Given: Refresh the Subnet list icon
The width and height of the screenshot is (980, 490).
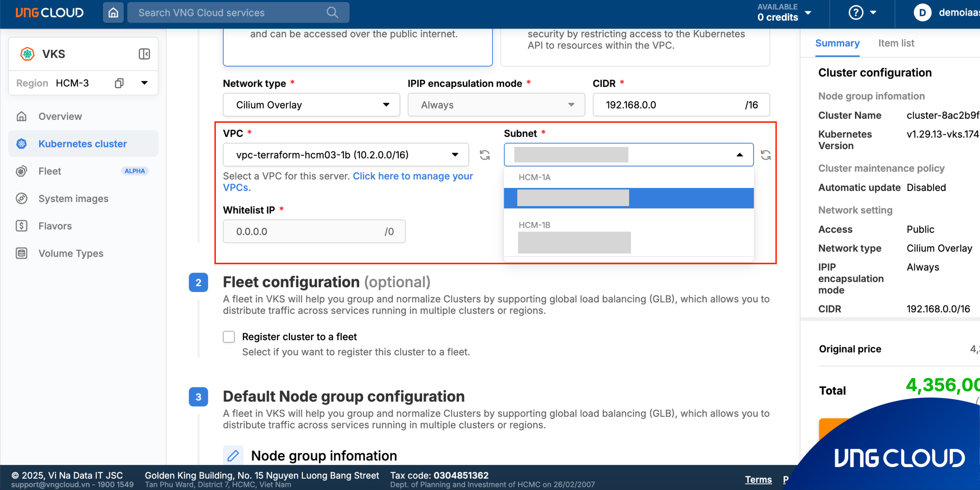Looking at the screenshot, I should (x=765, y=155).
